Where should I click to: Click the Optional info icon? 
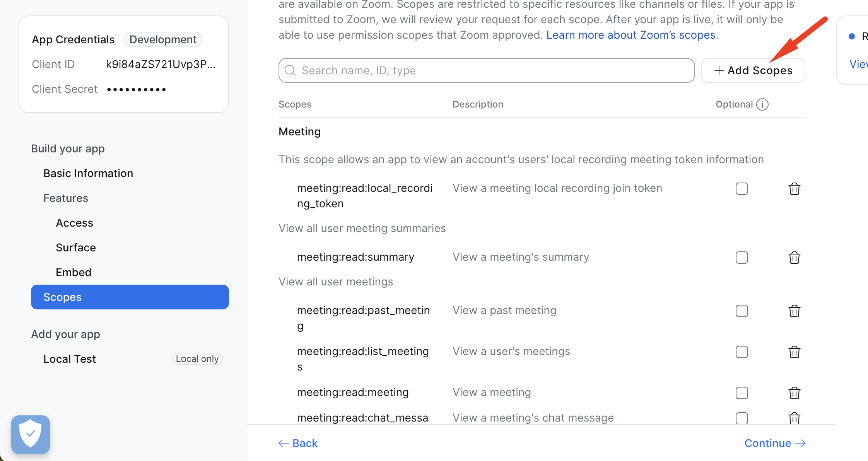[x=762, y=104]
